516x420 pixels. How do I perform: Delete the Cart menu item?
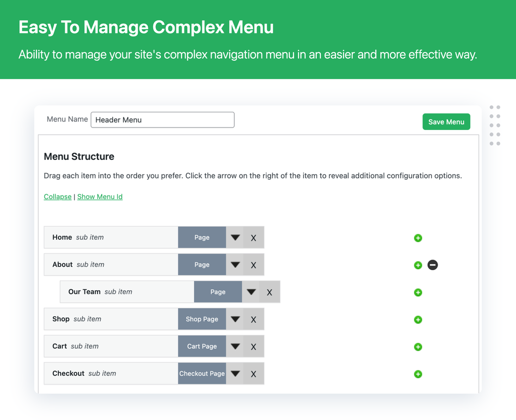(x=253, y=346)
